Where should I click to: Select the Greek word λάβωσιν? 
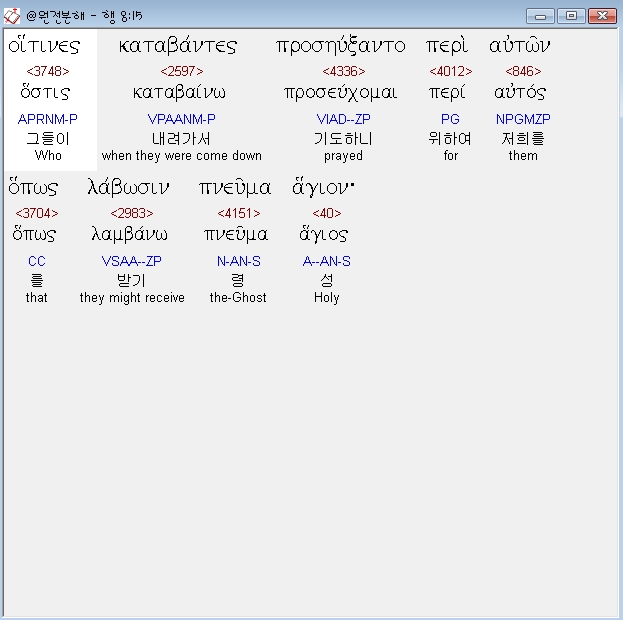click(x=128, y=187)
